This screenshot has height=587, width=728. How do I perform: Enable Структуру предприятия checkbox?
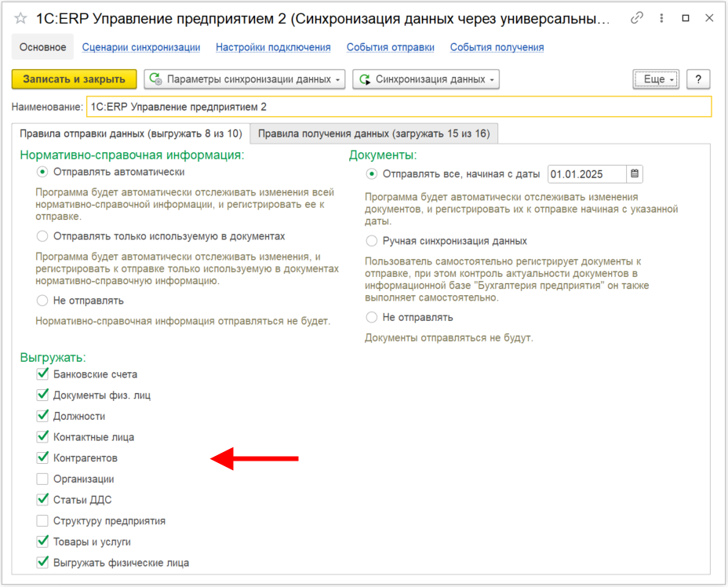pyautogui.click(x=42, y=520)
